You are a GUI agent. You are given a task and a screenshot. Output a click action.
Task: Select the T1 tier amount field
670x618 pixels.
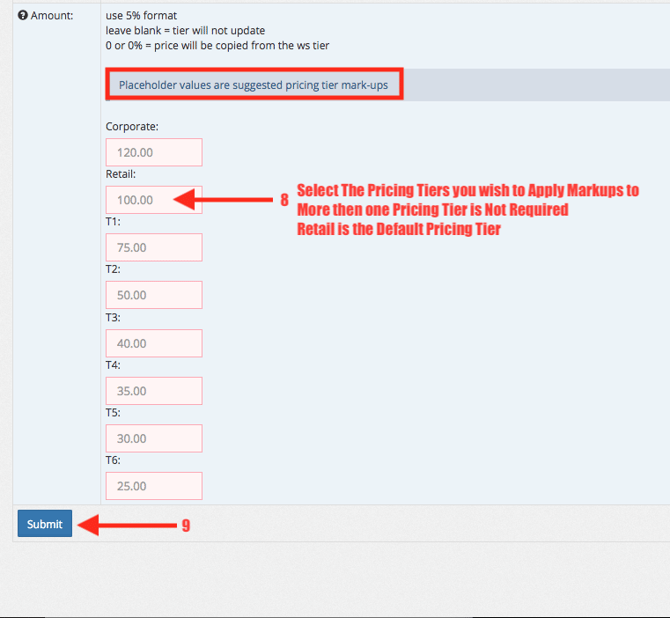[154, 248]
